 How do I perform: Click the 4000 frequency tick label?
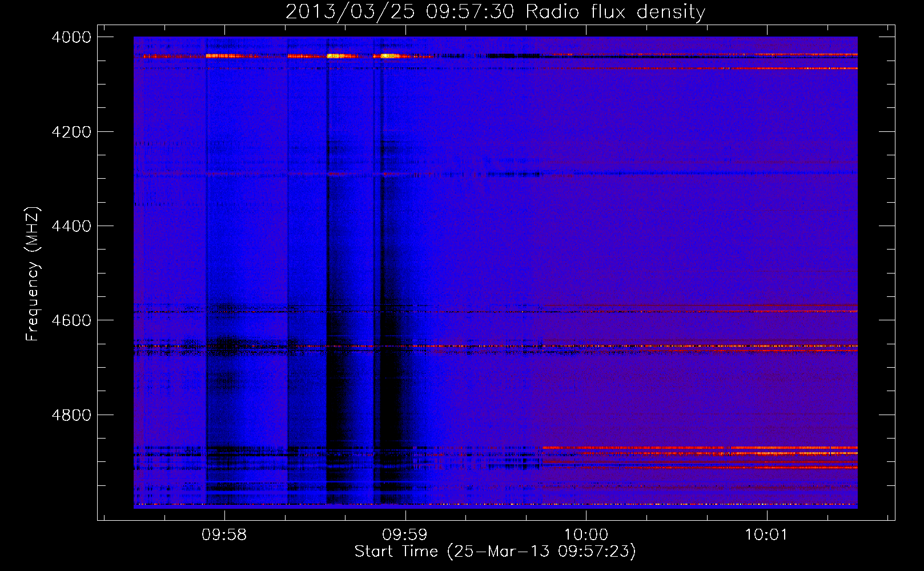(x=71, y=37)
